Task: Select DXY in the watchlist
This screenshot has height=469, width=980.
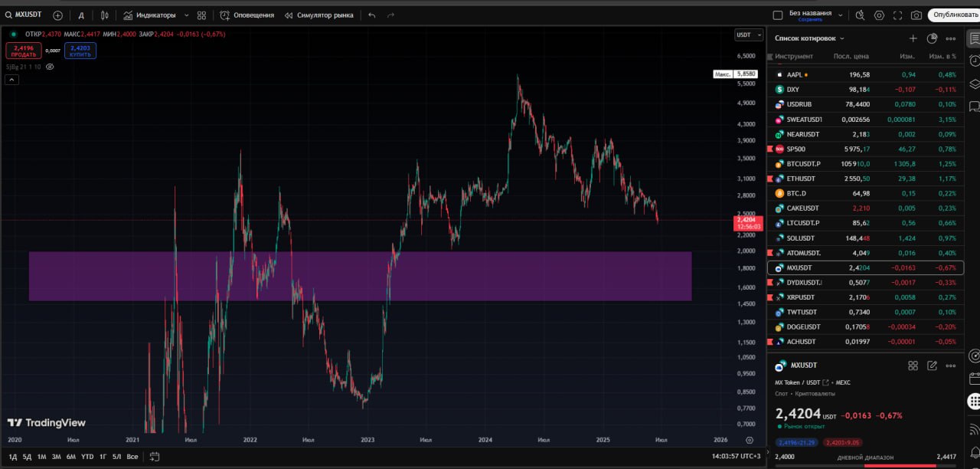Action: (x=865, y=90)
